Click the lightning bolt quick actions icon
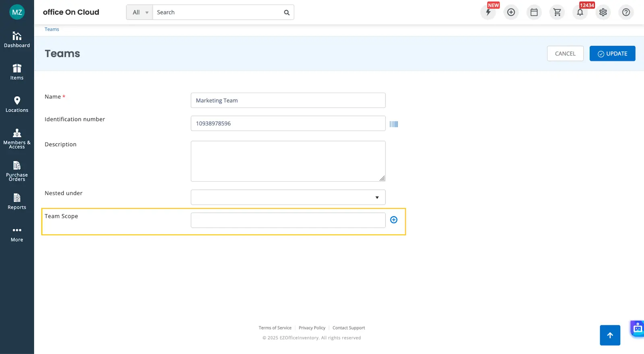 [488, 12]
